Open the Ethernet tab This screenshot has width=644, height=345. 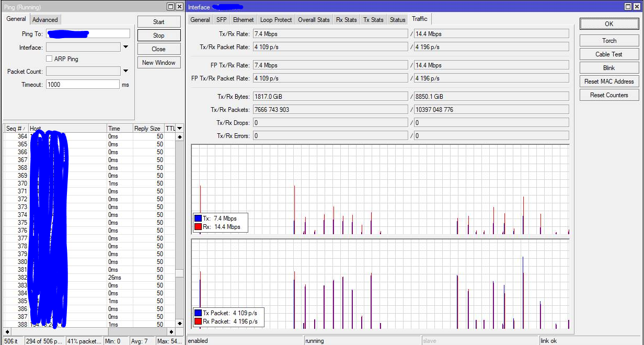coord(243,20)
